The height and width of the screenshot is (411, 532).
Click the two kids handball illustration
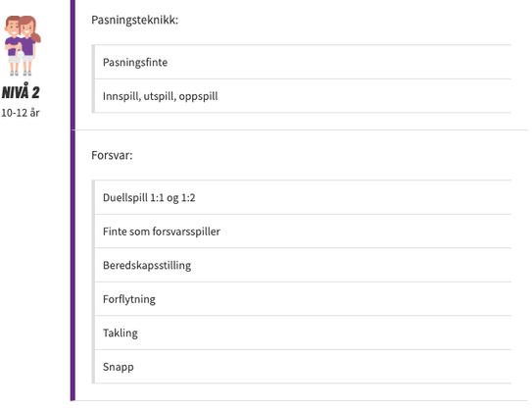[23, 45]
